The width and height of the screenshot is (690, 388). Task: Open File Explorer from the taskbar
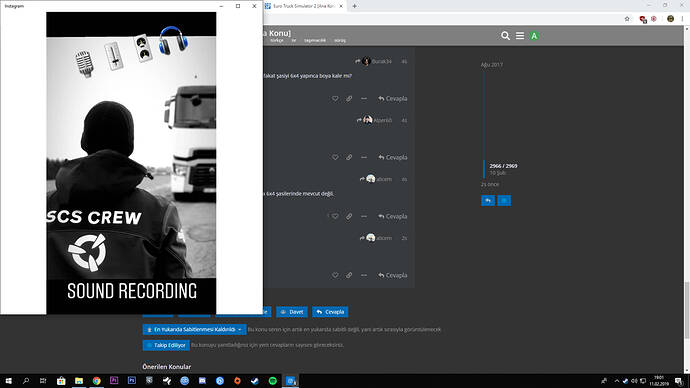(79, 381)
